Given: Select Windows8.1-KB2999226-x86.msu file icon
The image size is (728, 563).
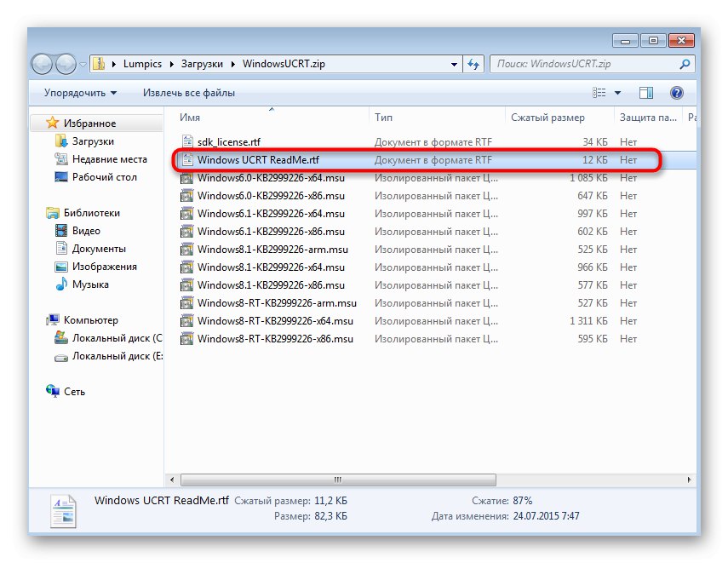Looking at the screenshot, I should click(186, 285).
